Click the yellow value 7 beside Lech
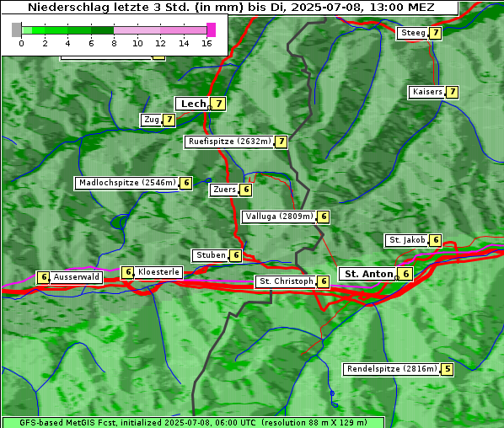Screen dimensions: 504x428 tap(218, 104)
